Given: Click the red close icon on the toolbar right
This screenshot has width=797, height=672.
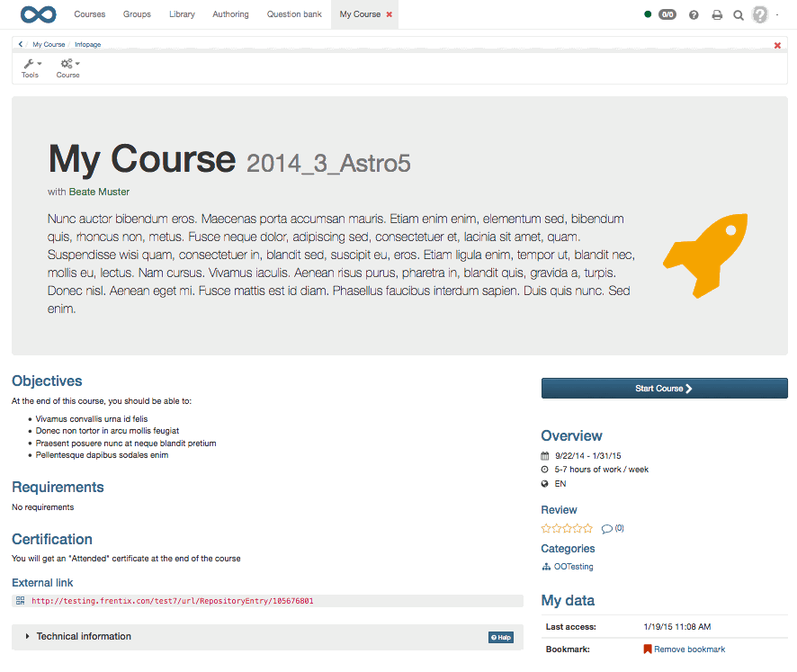Looking at the screenshot, I should 777,45.
